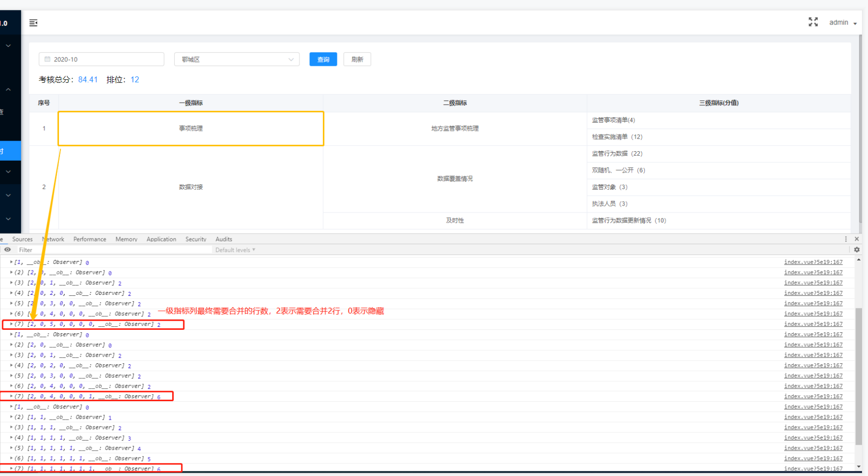Toggle fullscreen mode icon
The width and height of the screenshot is (868, 476).
pos(813,22)
